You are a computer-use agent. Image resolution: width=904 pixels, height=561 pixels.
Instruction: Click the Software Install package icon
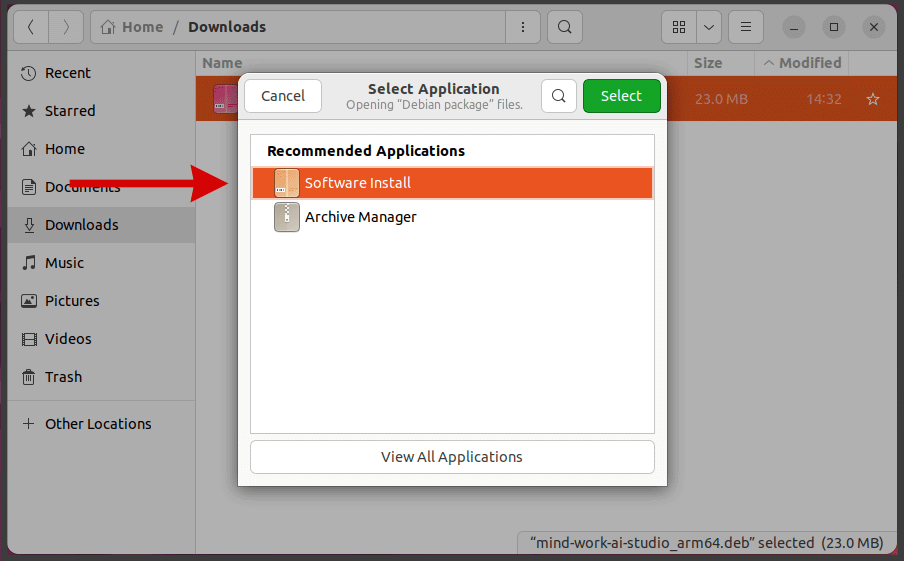click(287, 183)
